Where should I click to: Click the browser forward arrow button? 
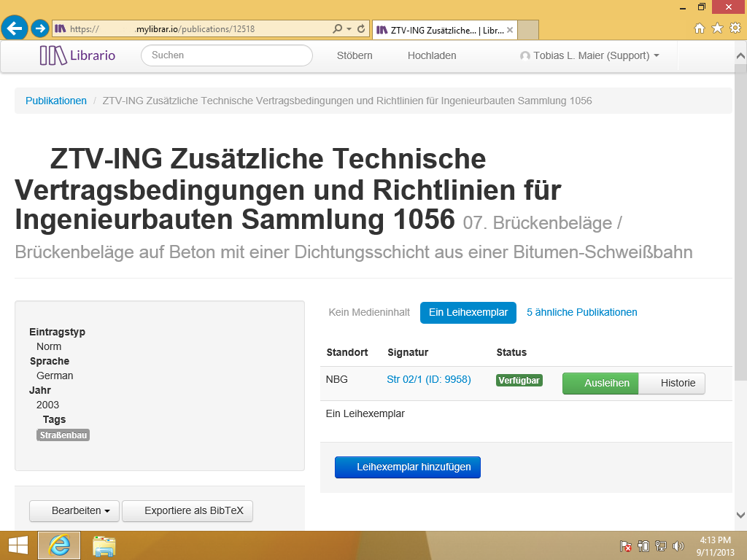tap(40, 28)
